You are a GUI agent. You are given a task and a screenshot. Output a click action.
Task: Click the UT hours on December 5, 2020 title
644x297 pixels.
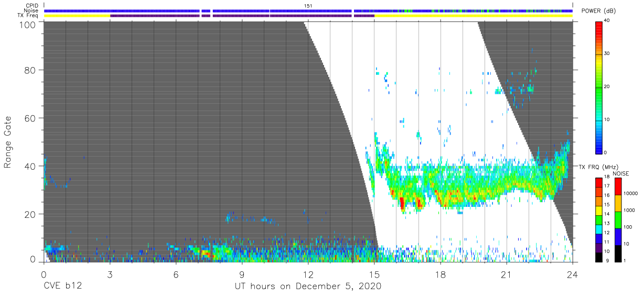[x=308, y=286]
